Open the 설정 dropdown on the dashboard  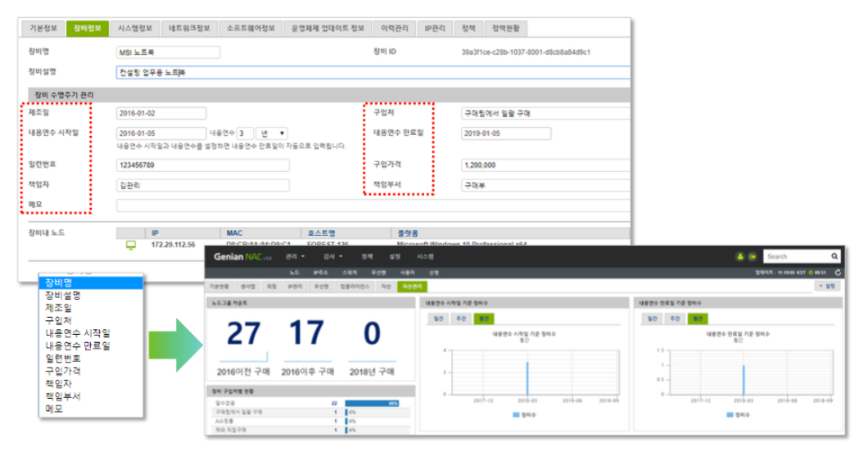click(x=829, y=286)
